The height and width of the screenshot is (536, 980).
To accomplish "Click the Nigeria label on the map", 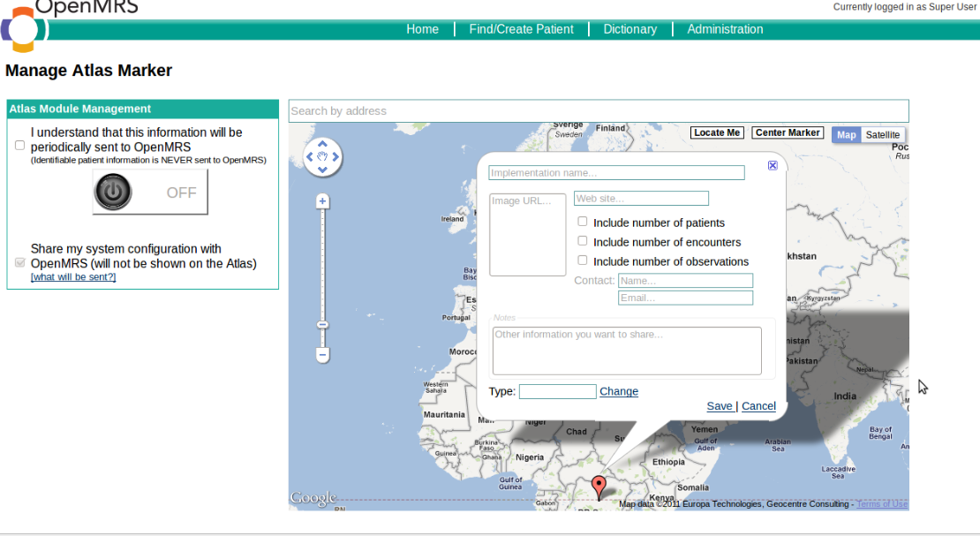I will click(530, 457).
